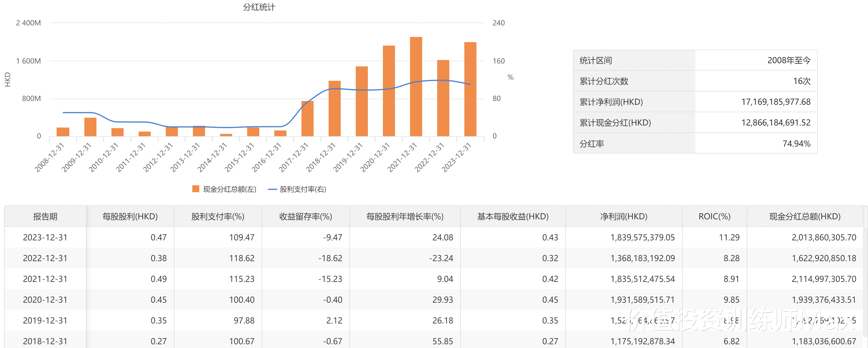Click 基本每股收益(HKD) column header
The image size is (868, 348).
pyautogui.click(x=513, y=216)
